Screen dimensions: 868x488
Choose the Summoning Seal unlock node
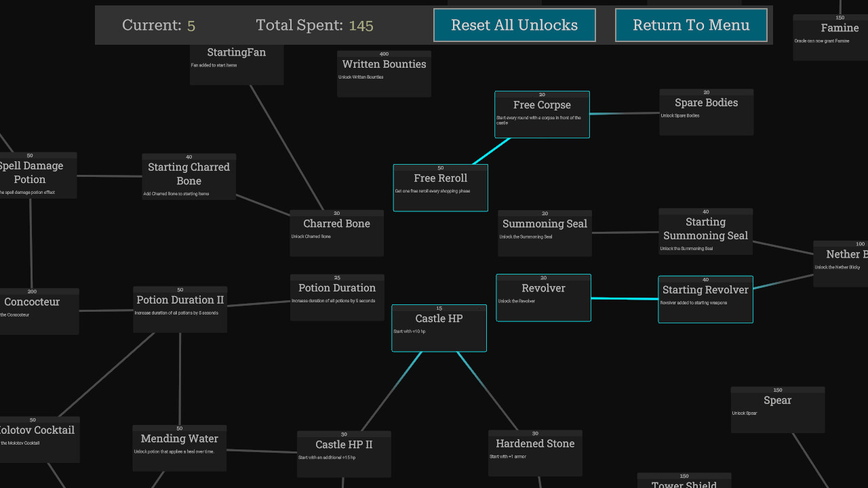(x=545, y=233)
